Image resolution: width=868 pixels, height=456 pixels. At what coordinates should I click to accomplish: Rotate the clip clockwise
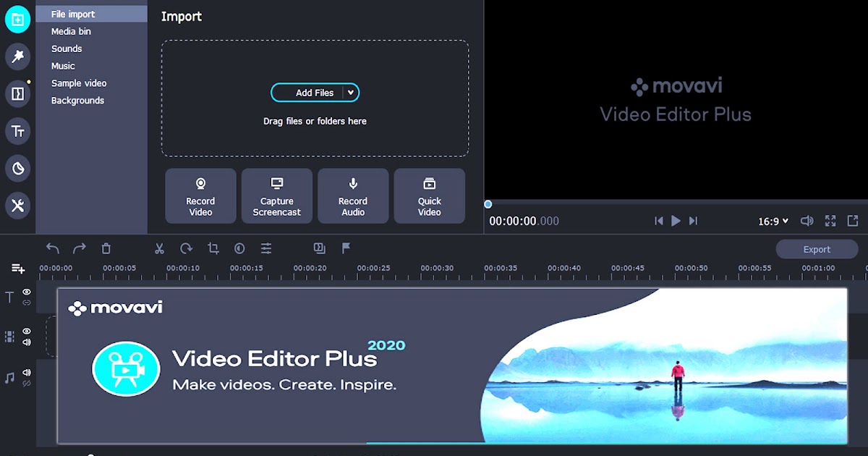click(x=186, y=248)
